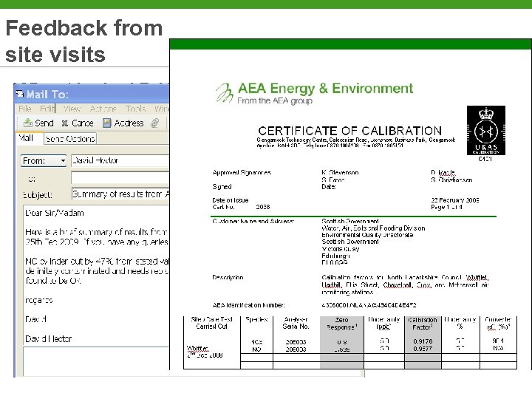Click the paperclip attachment icon

(154, 123)
